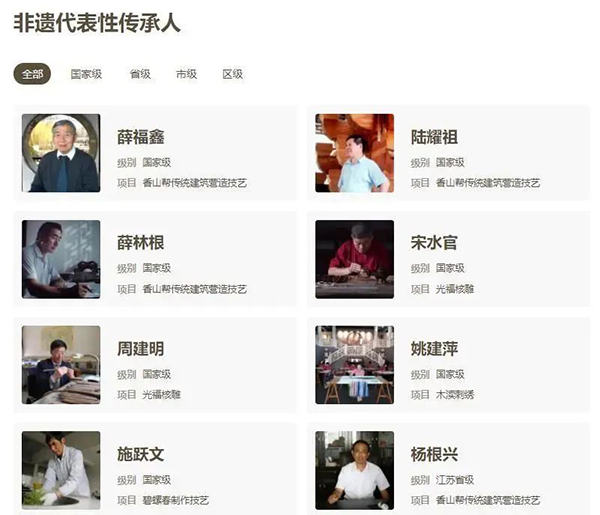Viewport: 600px width, 515px height.
Task: Open 姚建萍 embroidery hall photo
Action: tap(355, 365)
